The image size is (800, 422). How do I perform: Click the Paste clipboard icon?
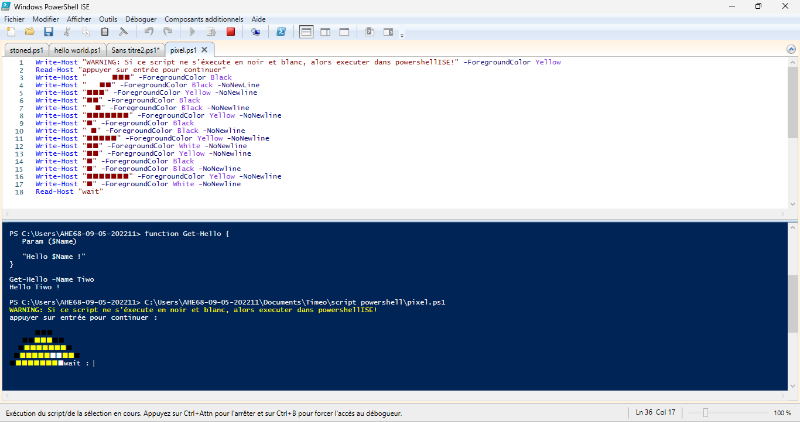click(105, 32)
